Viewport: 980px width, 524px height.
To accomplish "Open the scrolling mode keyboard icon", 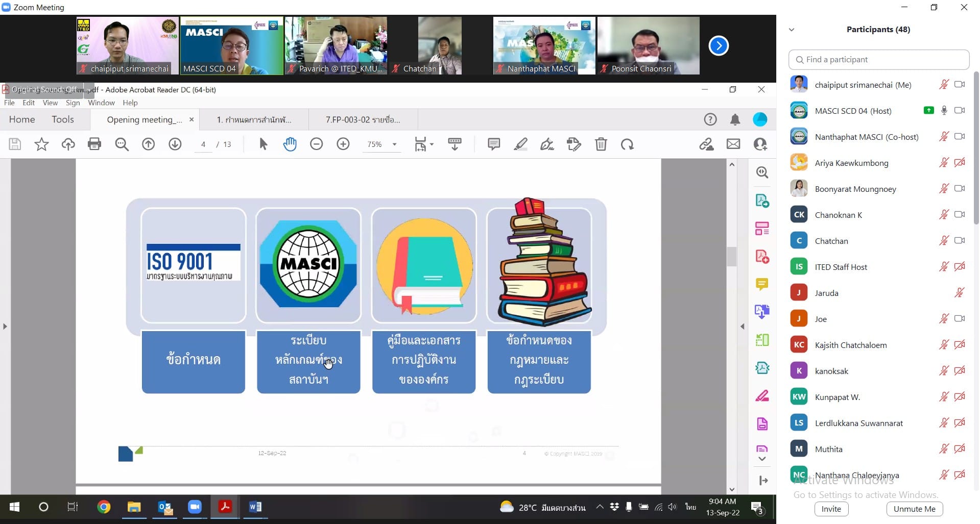I will click(x=455, y=144).
